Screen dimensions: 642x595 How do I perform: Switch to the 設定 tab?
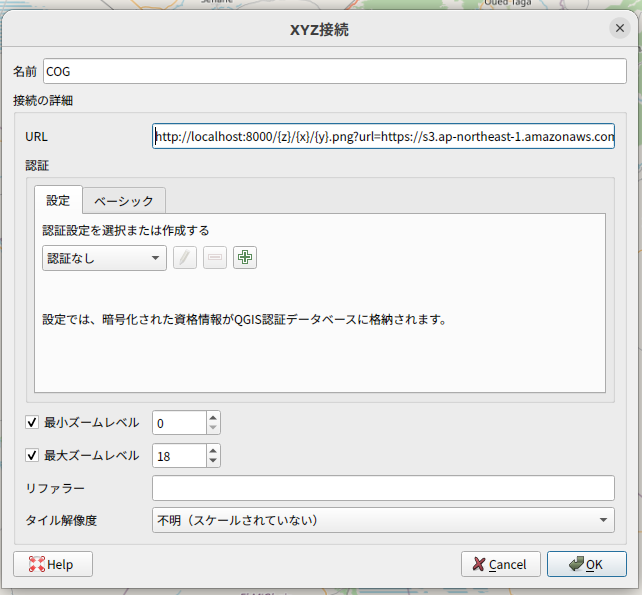click(x=58, y=200)
